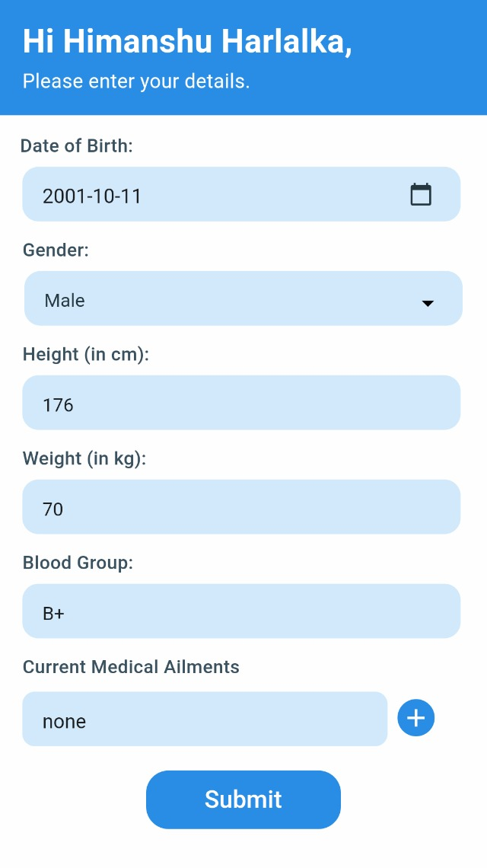Click the Height (in cm) label
Screen dimensions: 487x868
[x=86, y=354]
